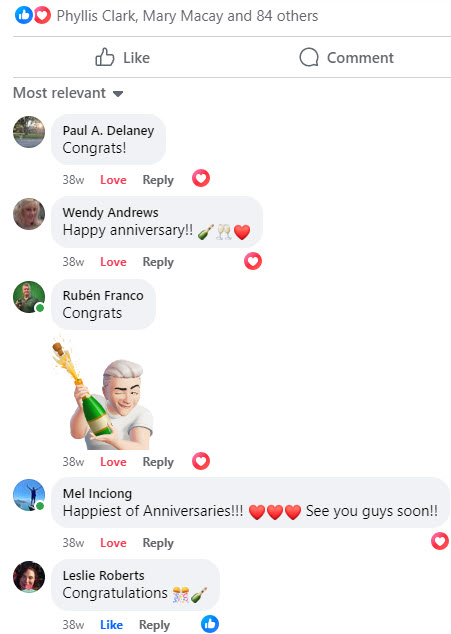Reply to Mel Inciong's comment
The height and width of the screenshot is (634, 451).
158,543
